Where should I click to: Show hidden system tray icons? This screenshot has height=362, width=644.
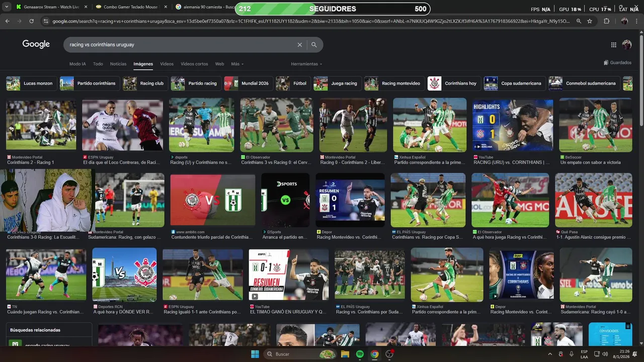coord(549,354)
